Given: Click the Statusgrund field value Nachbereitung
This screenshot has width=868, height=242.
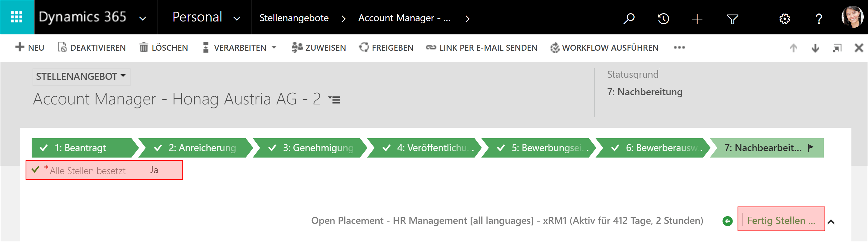Looking at the screenshot, I should pos(645,92).
